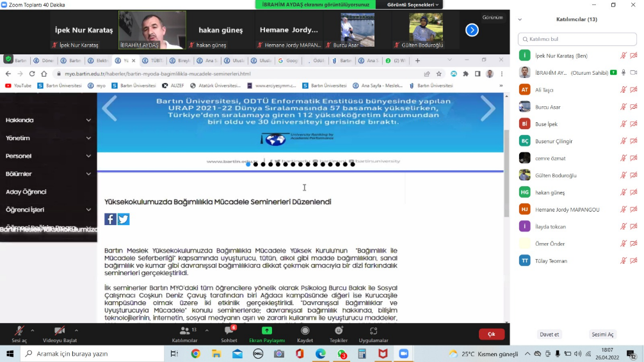The width and height of the screenshot is (644, 362).
Task: Collapse the Katılımcılar panel chevron
Action: tap(520, 19)
